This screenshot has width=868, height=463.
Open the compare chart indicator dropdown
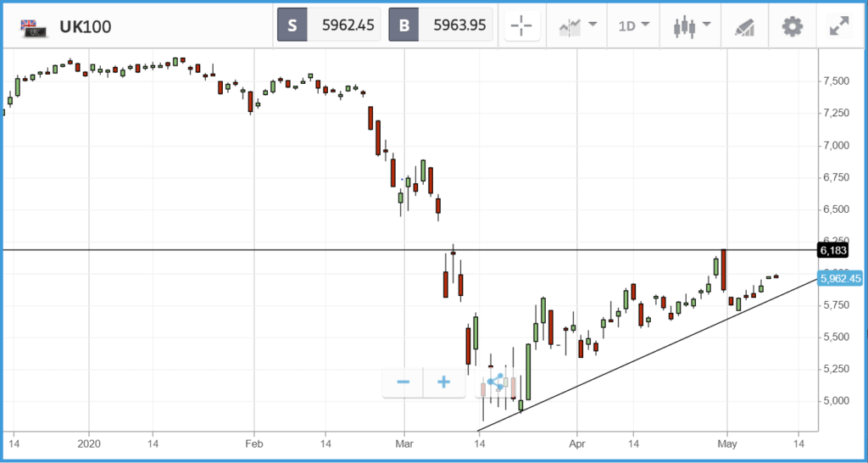[x=577, y=25]
